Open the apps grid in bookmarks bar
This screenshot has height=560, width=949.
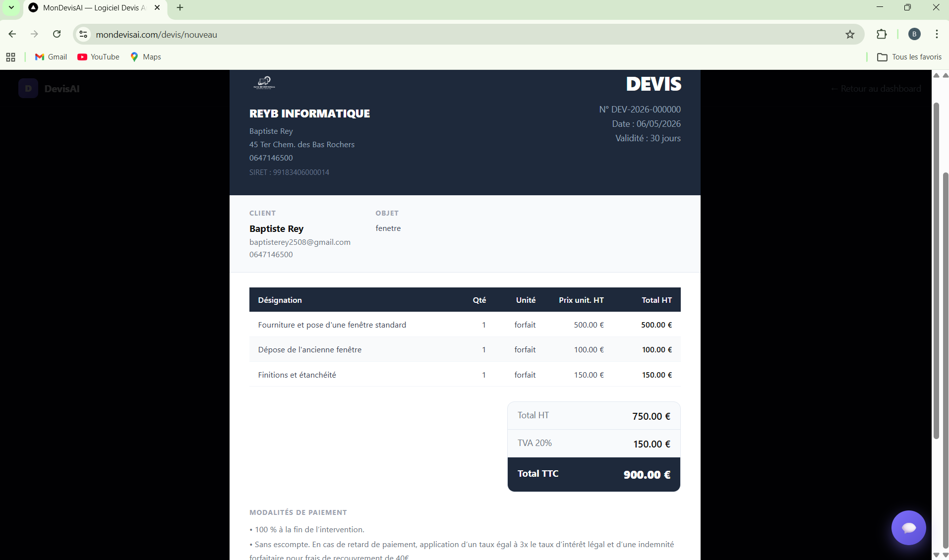tap(10, 57)
